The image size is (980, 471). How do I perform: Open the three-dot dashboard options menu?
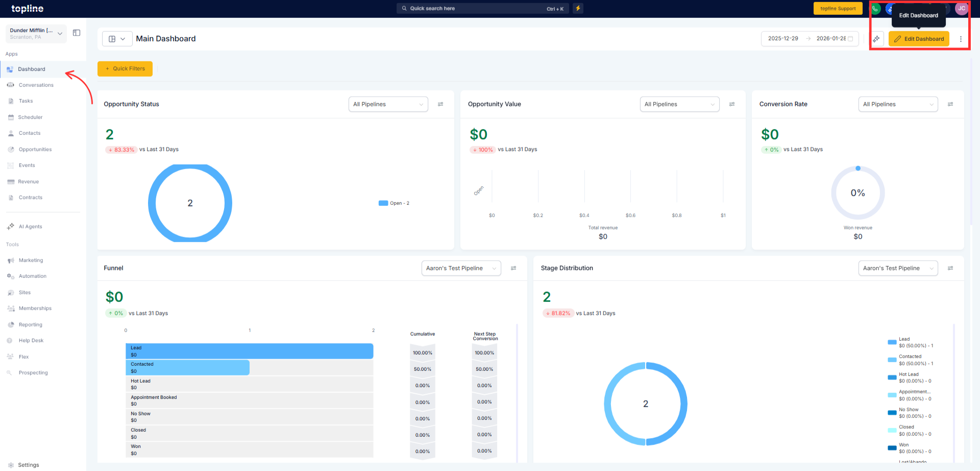click(x=961, y=39)
